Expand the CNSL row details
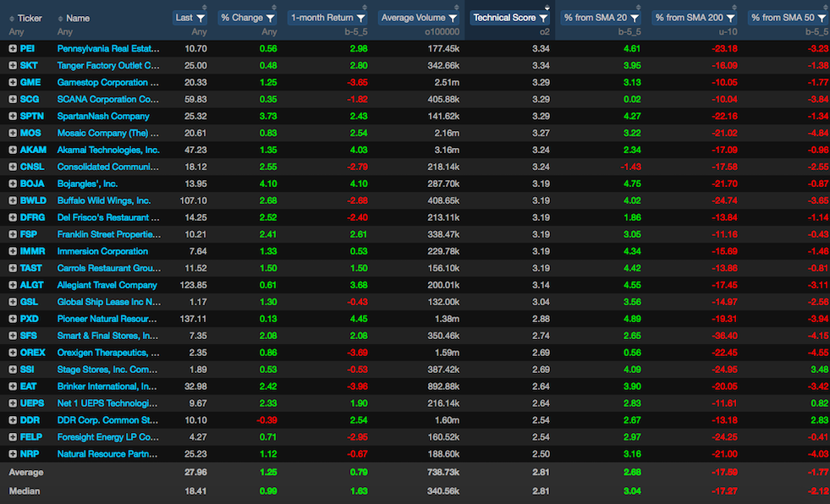This screenshot has height=504, width=830. click(x=13, y=167)
